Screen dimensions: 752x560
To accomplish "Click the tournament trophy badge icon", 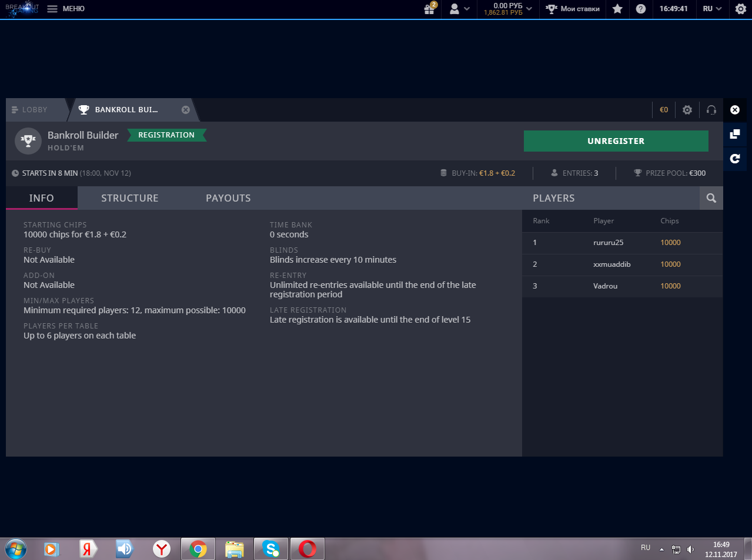I will [x=28, y=141].
